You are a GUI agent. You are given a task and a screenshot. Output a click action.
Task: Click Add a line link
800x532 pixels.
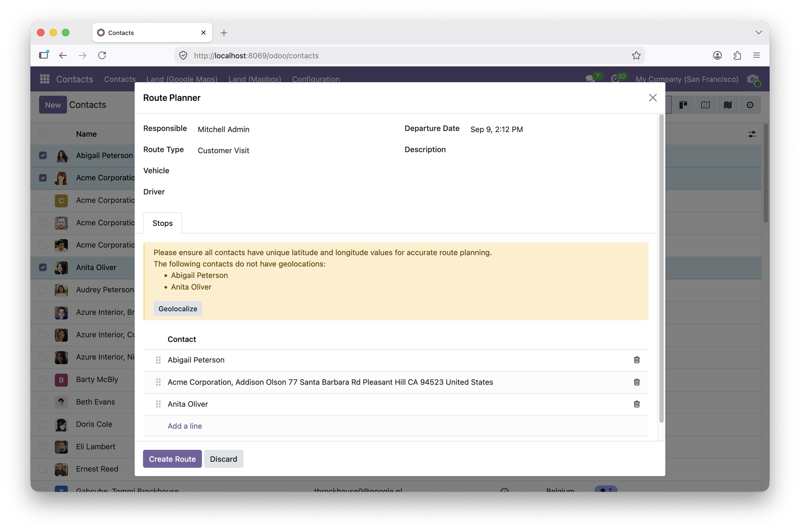click(185, 426)
